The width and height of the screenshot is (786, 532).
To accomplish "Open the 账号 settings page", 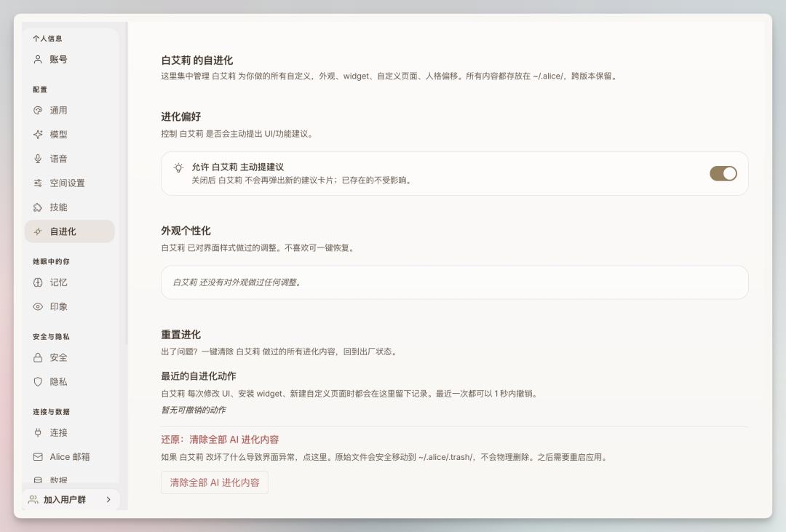I will [x=70, y=59].
